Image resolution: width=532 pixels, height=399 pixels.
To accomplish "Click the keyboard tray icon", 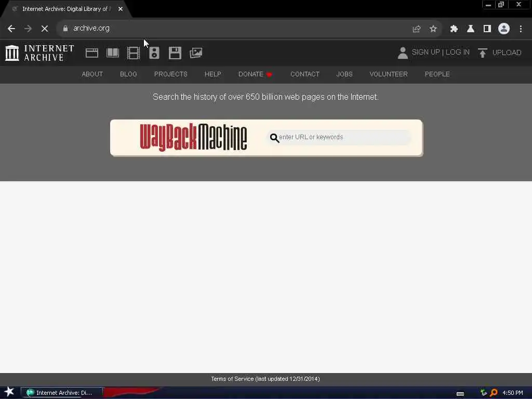I will (x=460, y=394).
